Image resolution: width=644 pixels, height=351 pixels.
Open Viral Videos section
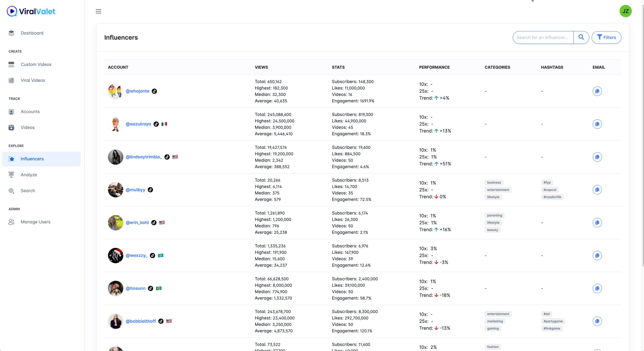33,80
